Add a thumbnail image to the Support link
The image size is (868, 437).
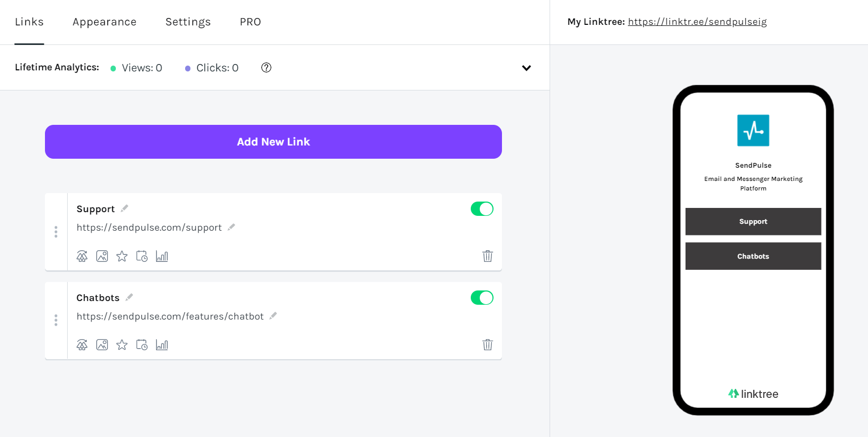coord(102,256)
